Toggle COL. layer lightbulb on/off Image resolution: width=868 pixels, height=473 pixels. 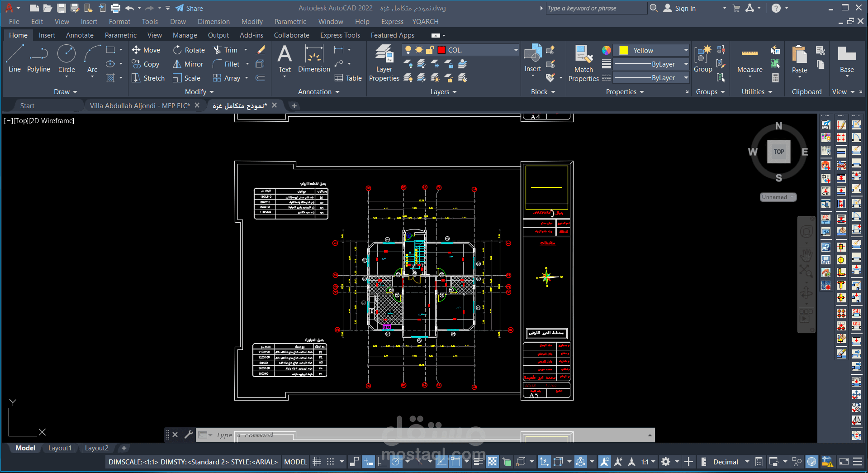click(x=408, y=50)
